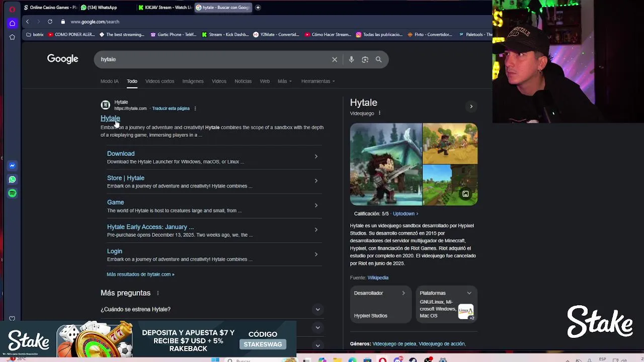Viewport: 644px width, 362px height.
Task: Expand the Game sitelink arrow
Action: click(316, 205)
